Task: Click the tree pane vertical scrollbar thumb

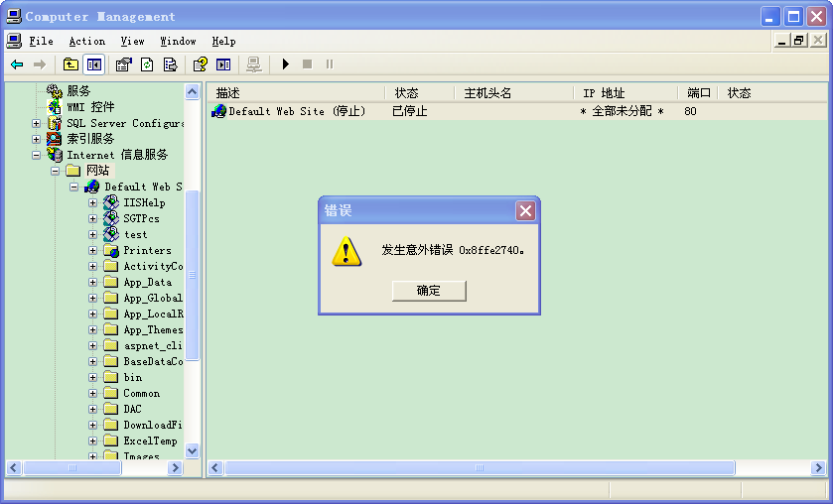Action: [x=193, y=275]
